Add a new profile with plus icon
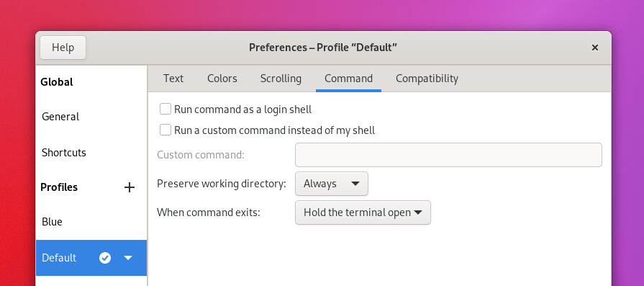The width and height of the screenshot is (644, 286). tap(130, 188)
